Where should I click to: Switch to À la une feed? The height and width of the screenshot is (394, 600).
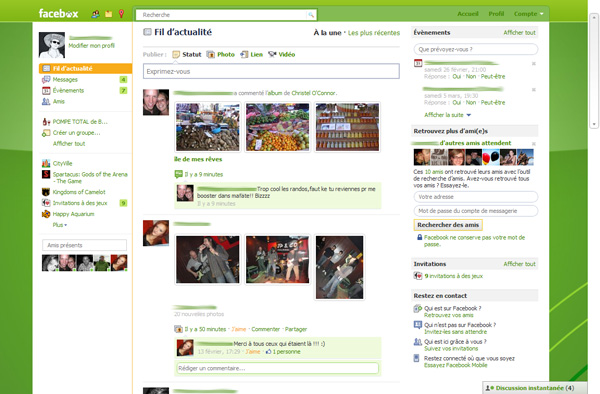point(327,33)
